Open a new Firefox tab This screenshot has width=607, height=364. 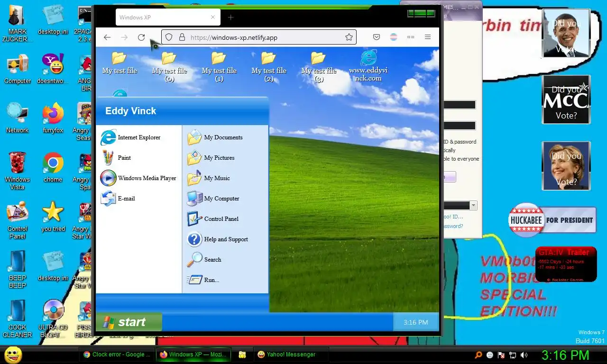(x=230, y=18)
